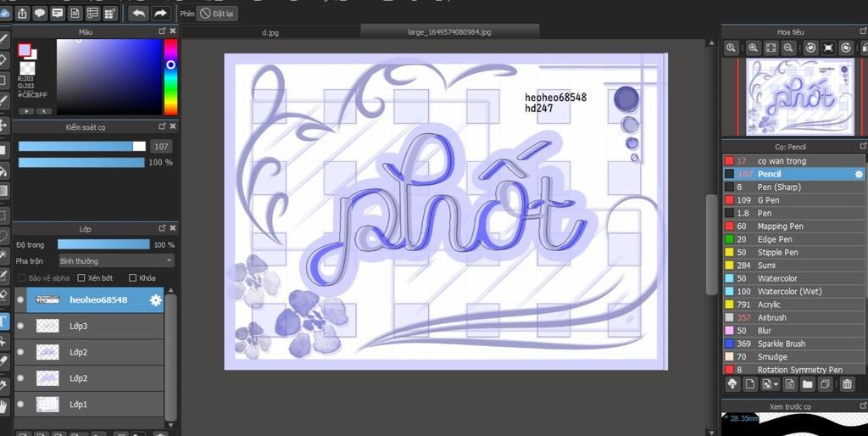
Task: Switch to the d.jpg tab
Action: 270,33
